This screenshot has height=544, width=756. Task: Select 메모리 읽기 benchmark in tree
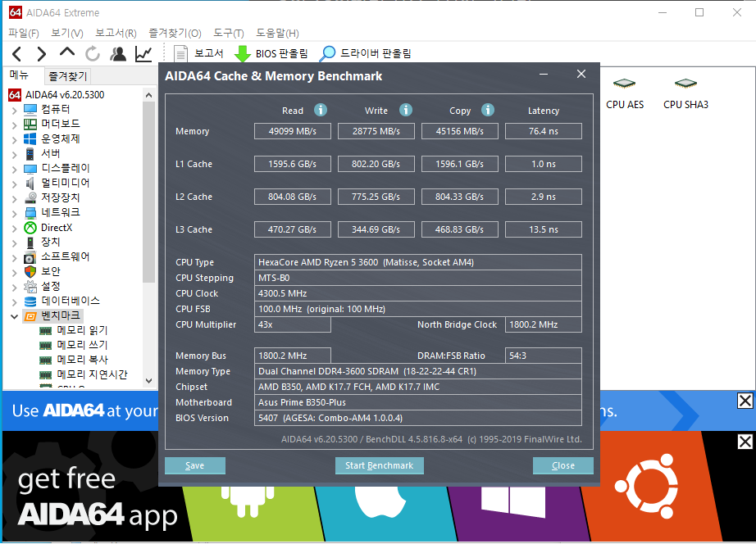82,330
